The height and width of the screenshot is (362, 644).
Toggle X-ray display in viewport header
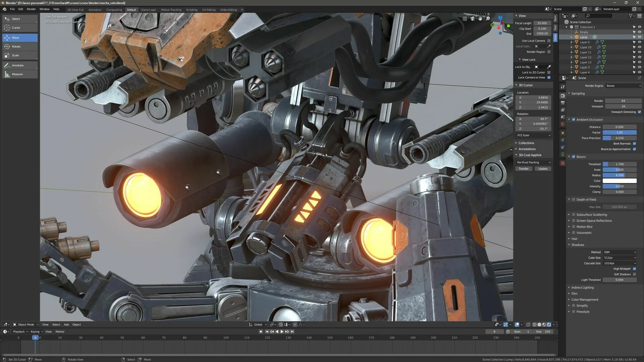[528, 324]
